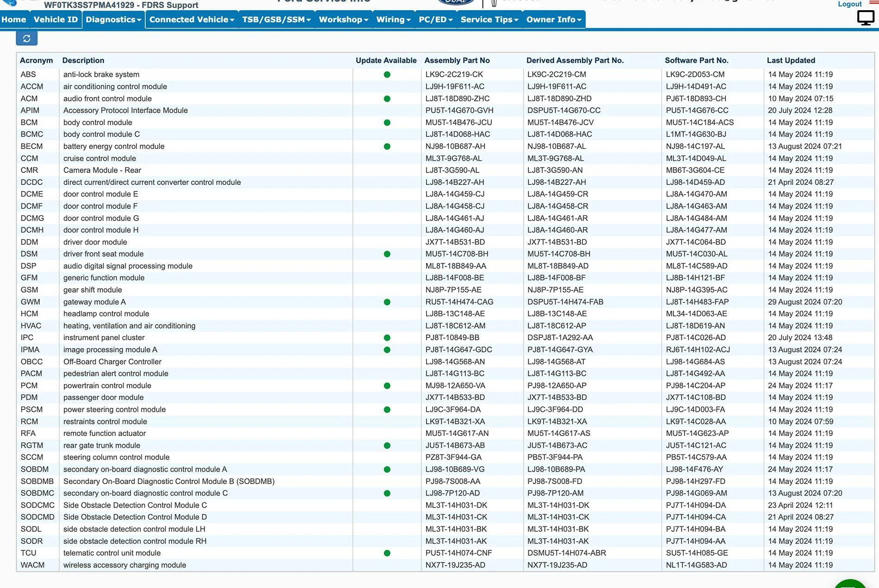
Task: Expand the Workshop menu
Action: tap(344, 19)
